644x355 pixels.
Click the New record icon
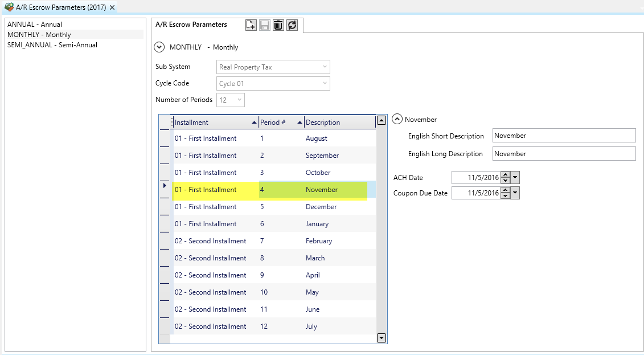click(251, 25)
